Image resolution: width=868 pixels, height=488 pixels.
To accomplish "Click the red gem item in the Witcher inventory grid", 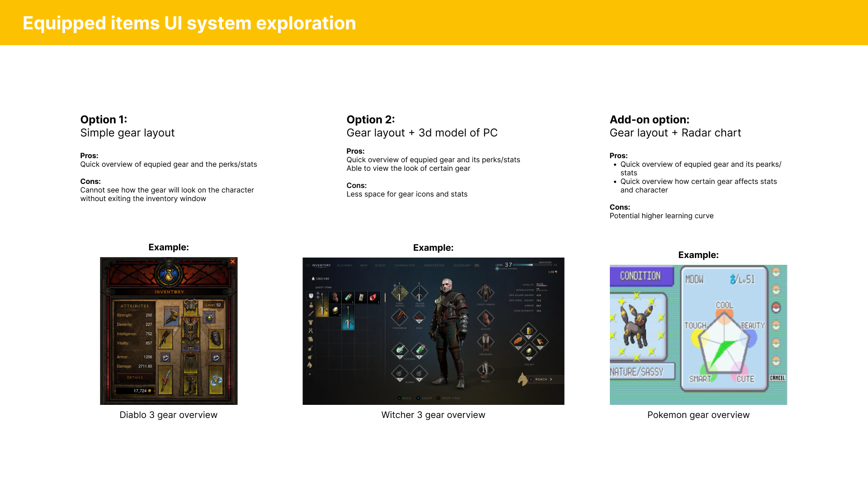I will coord(373,297).
